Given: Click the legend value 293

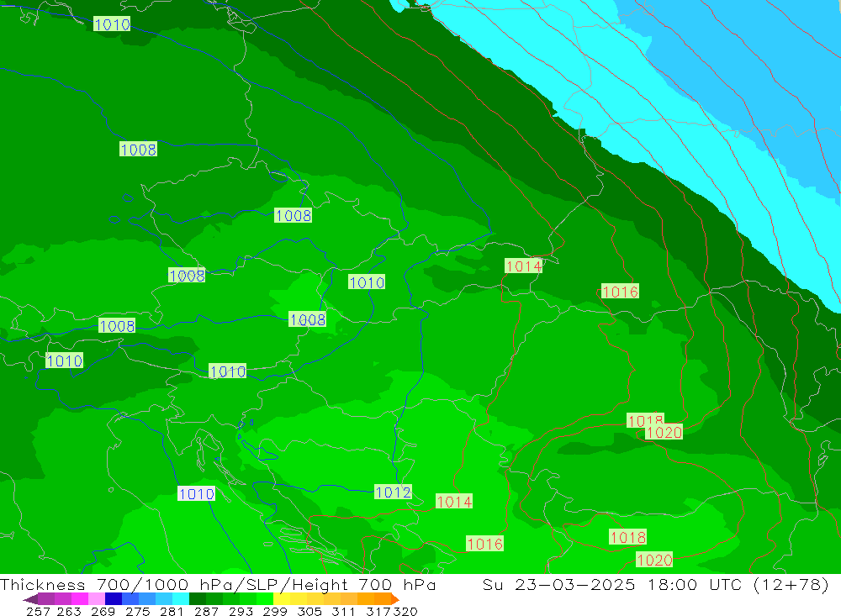Looking at the screenshot, I should (x=241, y=611).
